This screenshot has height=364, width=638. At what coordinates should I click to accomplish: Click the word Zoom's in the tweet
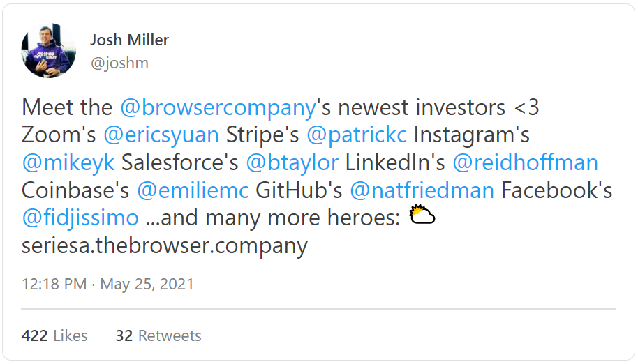pos(60,135)
